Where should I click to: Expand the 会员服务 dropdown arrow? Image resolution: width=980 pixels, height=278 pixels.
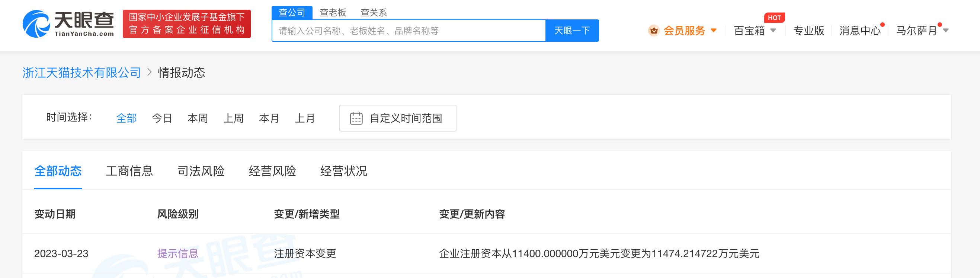714,31
